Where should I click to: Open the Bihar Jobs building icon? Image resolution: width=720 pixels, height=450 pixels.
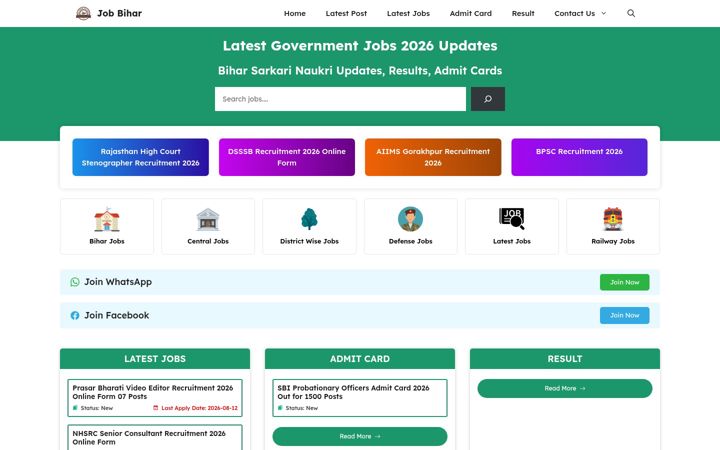[x=107, y=219]
